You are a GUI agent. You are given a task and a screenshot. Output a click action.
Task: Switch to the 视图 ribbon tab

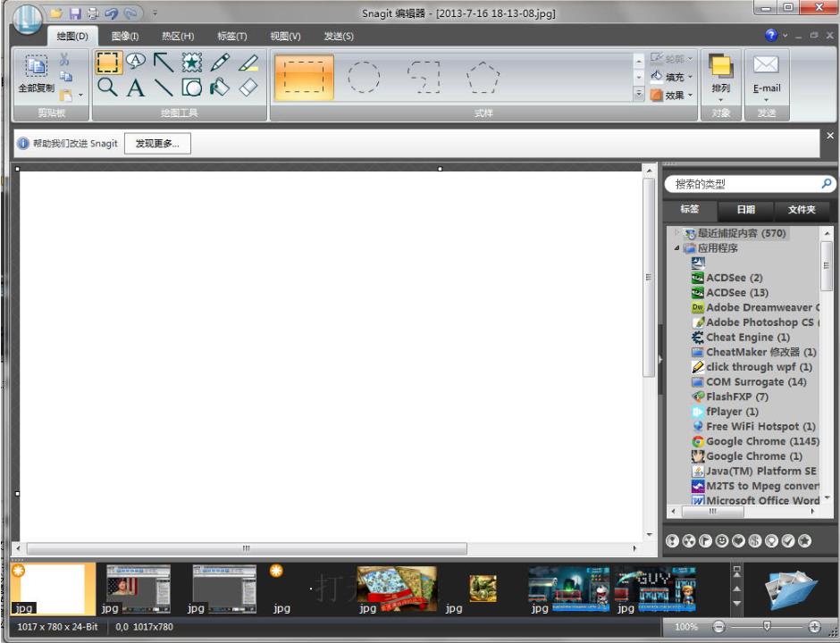pyautogui.click(x=284, y=36)
